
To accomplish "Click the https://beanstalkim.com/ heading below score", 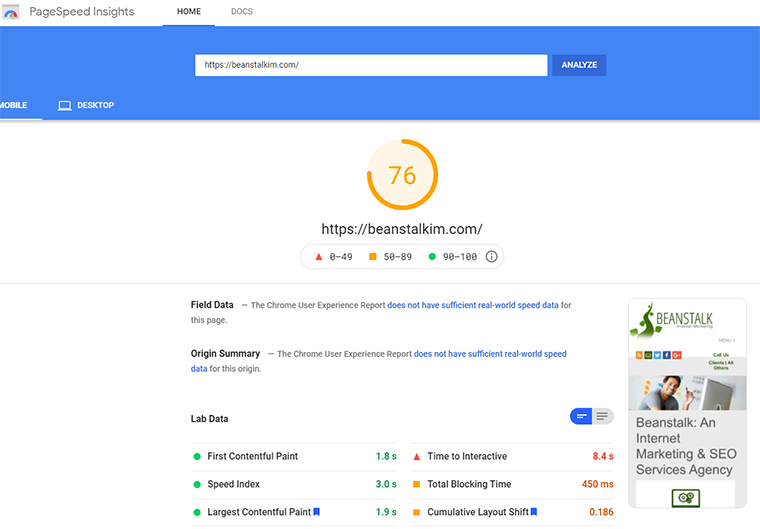I will click(x=402, y=229).
